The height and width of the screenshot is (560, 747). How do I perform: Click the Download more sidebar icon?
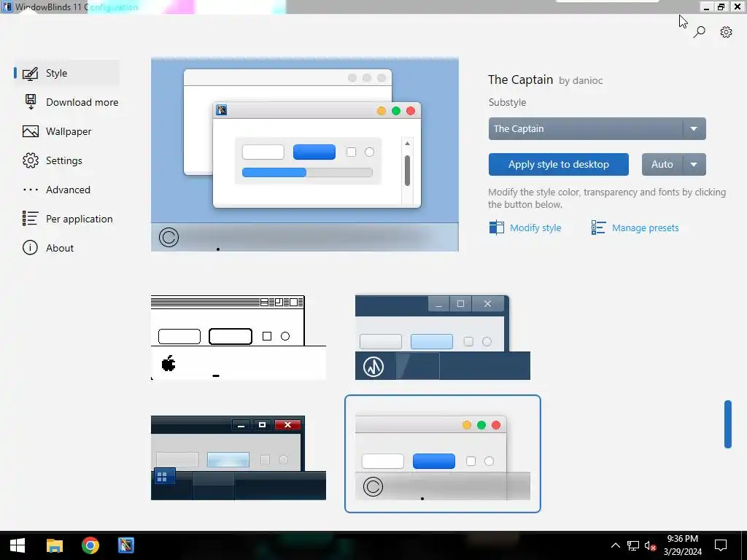pos(31,102)
